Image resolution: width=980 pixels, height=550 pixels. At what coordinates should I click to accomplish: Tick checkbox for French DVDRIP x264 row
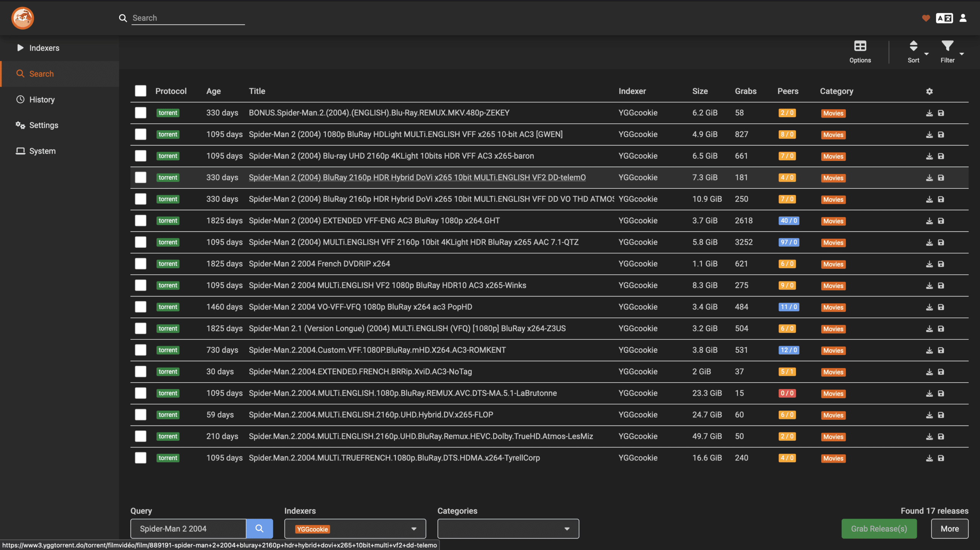(140, 264)
